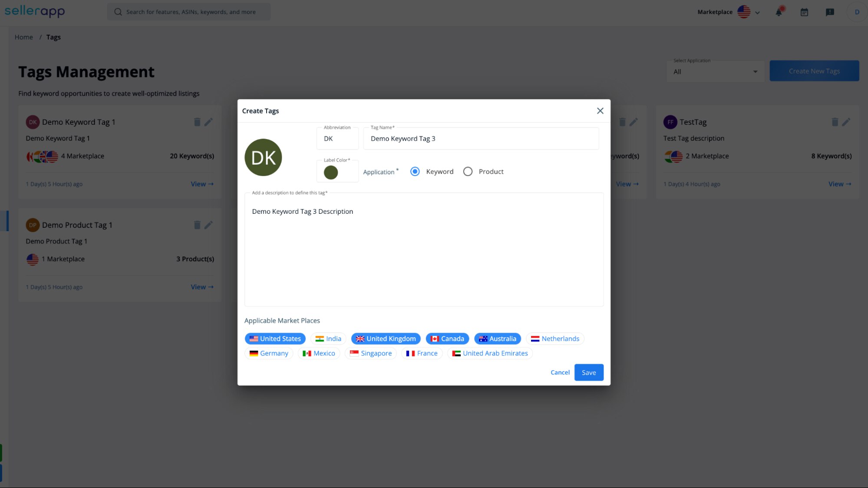The height and width of the screenshot is (488, 868).
Task: Click the US flag on Demo Product Tag 1
Action: [x=33, y=259]
